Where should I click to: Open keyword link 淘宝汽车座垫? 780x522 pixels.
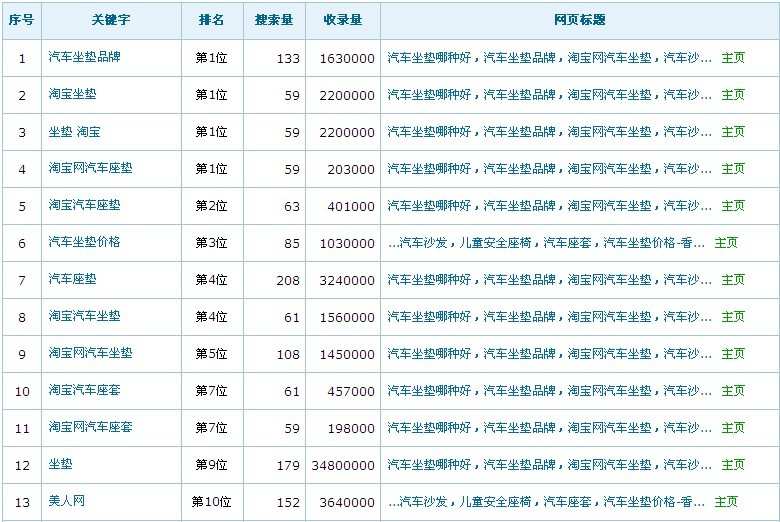(x=85, y=205)
